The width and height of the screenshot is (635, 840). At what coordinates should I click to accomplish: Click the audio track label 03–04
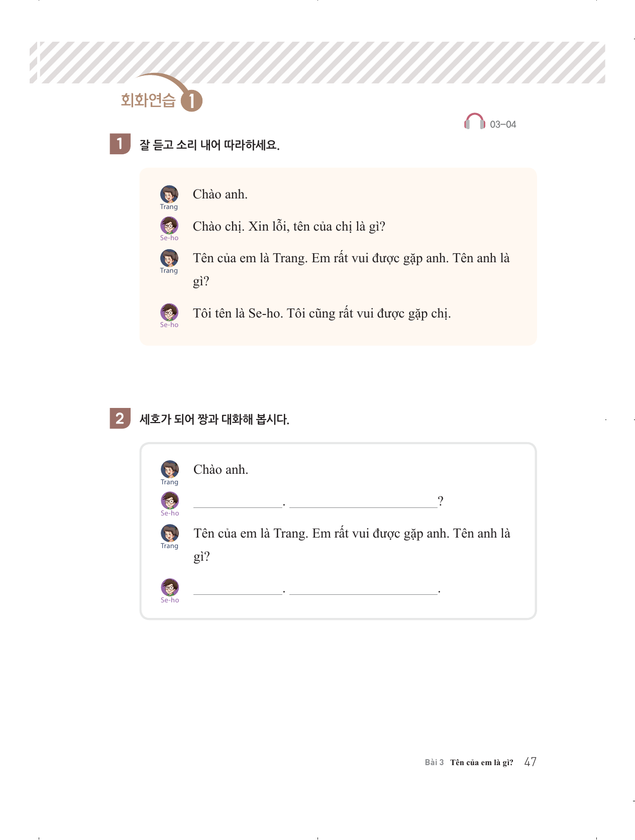[503, 125]
